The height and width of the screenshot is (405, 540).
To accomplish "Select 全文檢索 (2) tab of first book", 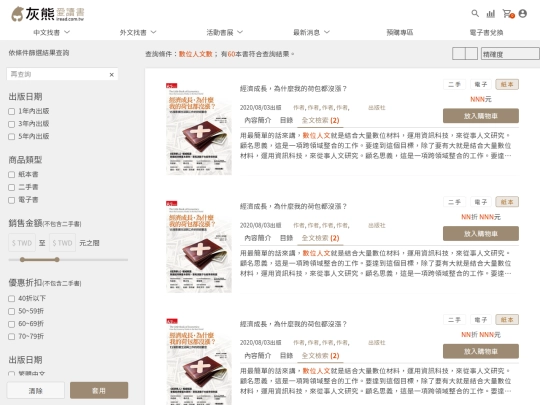I will tap(320, 120).
